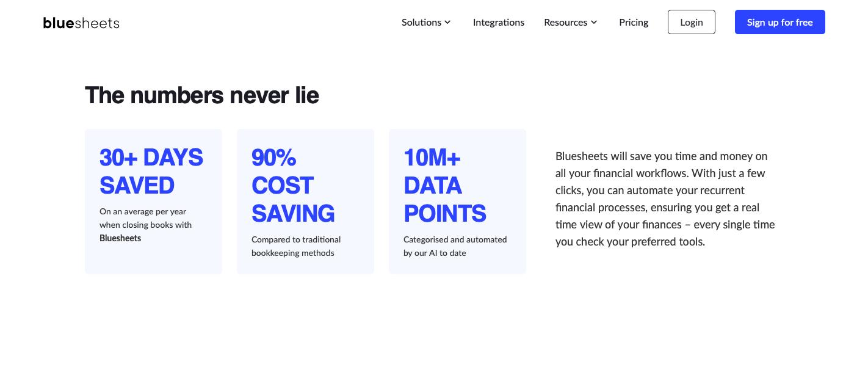
Task: Open the Resources menu label
Action: coord(565,23)
